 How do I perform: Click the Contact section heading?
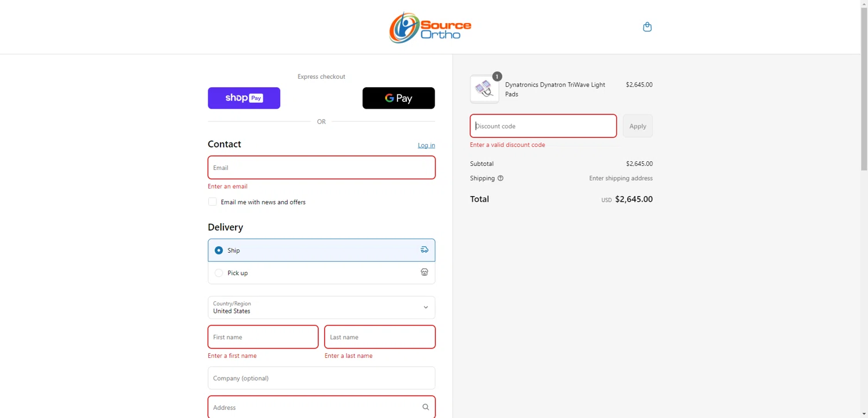pos(225,144)
